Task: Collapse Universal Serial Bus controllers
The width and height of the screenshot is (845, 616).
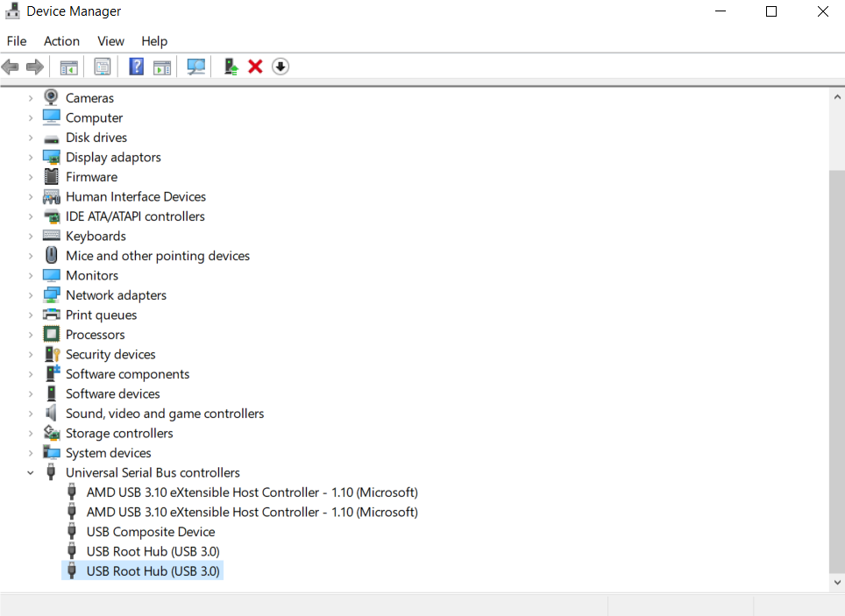Action: (x=31, y=473)
